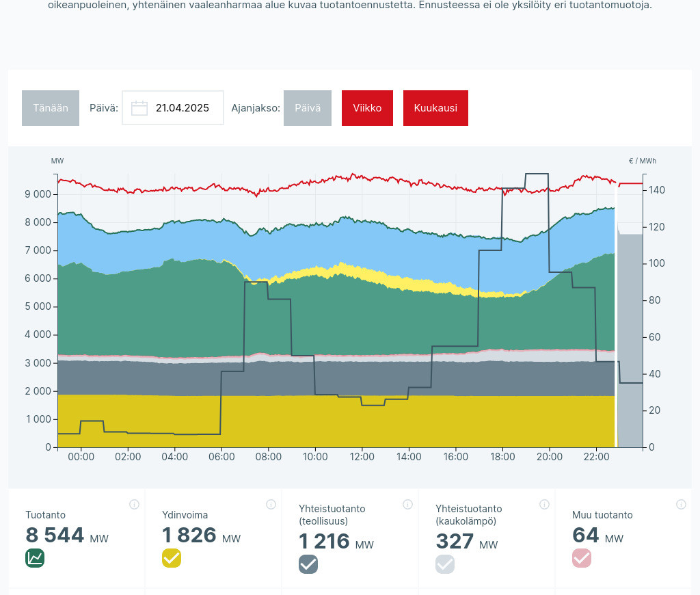The image size is (700, 595).
Task: Click the 12:00 mark on time axis
Action: tap(362, 457)
